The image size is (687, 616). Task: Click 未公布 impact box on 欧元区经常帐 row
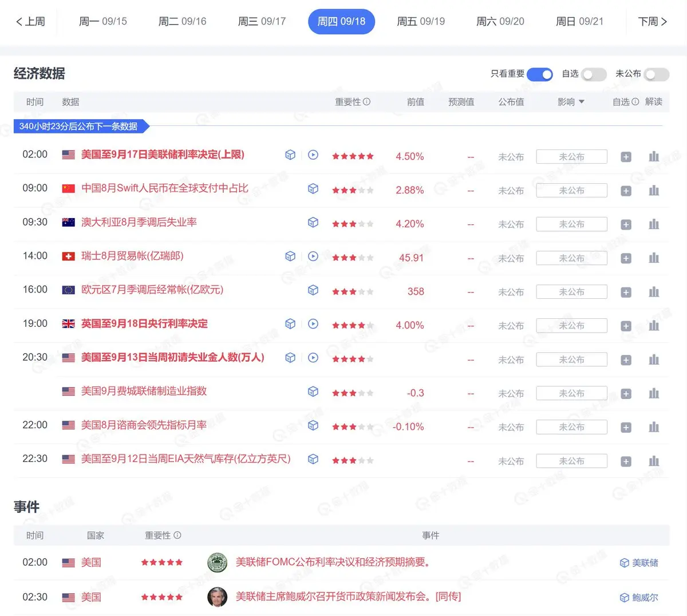[x=571, y=292]
